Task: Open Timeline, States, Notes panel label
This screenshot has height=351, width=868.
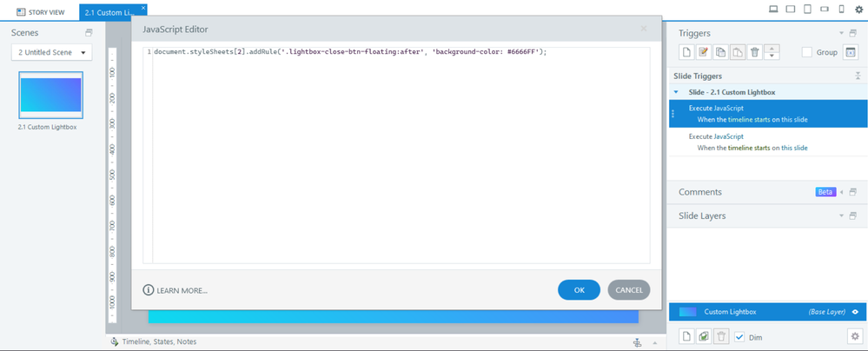Action: pos(159,341)
